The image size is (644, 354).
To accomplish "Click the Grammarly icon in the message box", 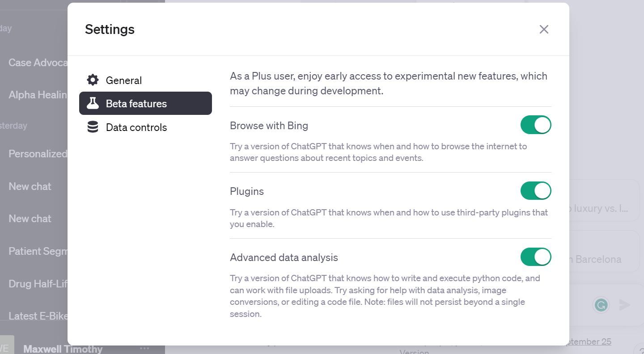I will [x=601, y=305].
